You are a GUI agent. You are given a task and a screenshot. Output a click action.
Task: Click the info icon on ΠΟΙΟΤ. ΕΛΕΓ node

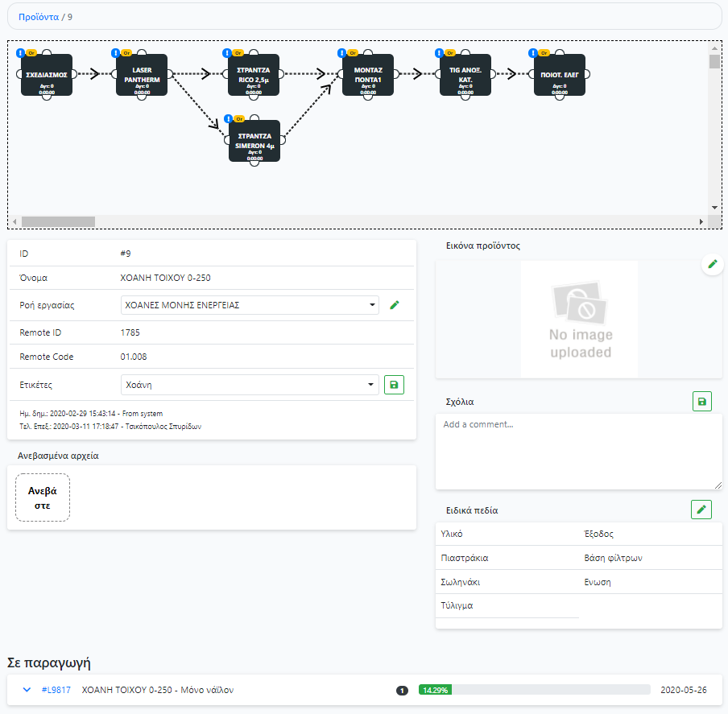pos(532,53)
